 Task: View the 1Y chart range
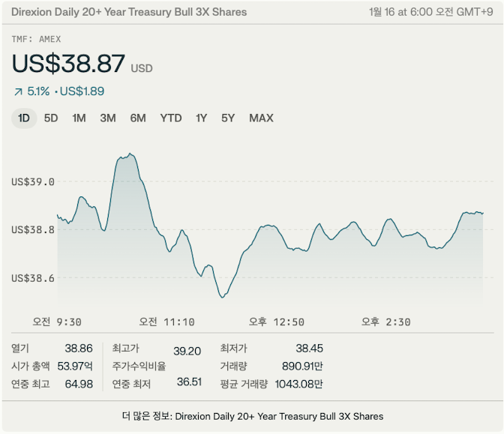click(201, 118)
